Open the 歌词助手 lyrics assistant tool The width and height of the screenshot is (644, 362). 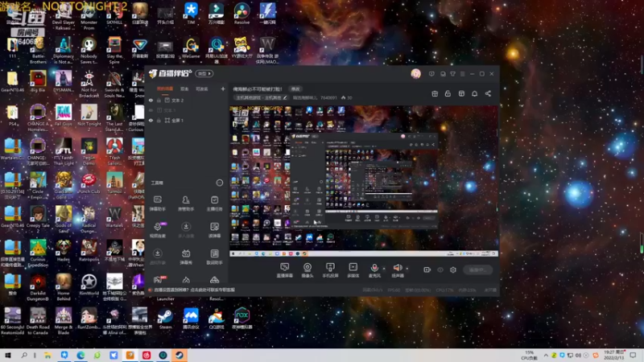(214, 257)
